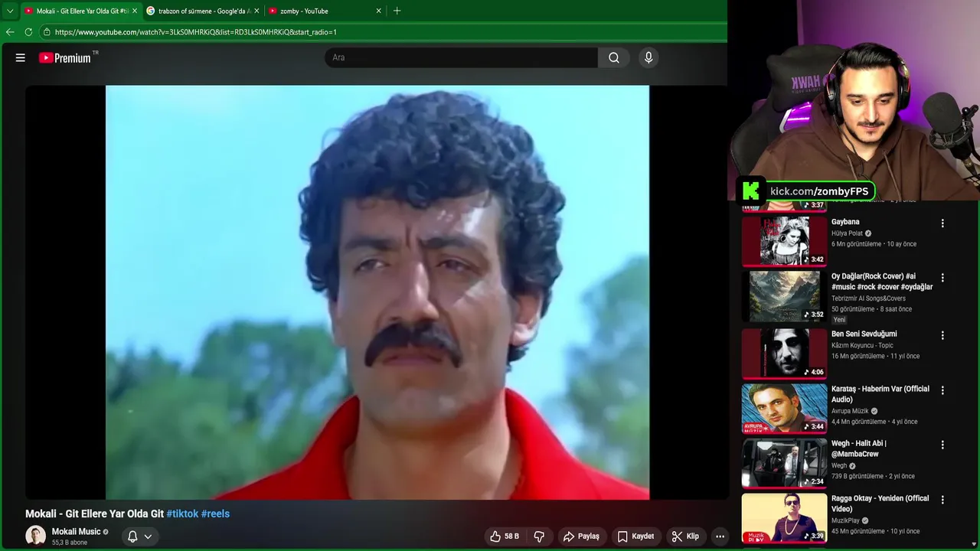Image resolution: width=980 pixels, height=551 pixels.
Task: View site information icon in address bar
Action: [x=47, y=32]
